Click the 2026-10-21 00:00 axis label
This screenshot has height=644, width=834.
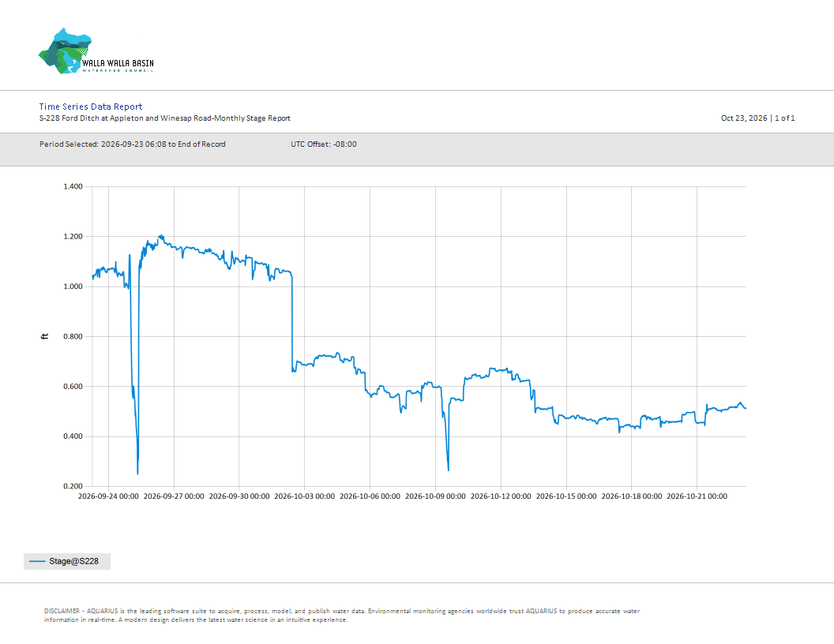coord(697,496)
